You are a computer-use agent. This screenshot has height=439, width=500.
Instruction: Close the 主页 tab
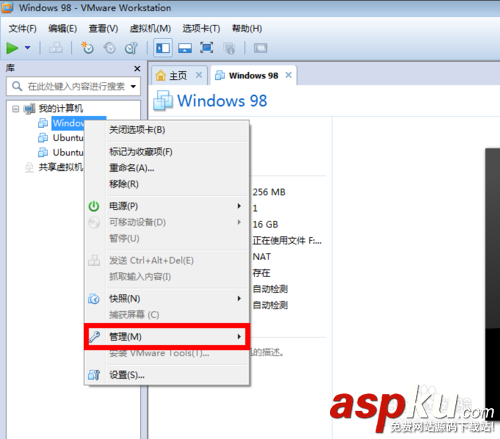tap(199, 75)
